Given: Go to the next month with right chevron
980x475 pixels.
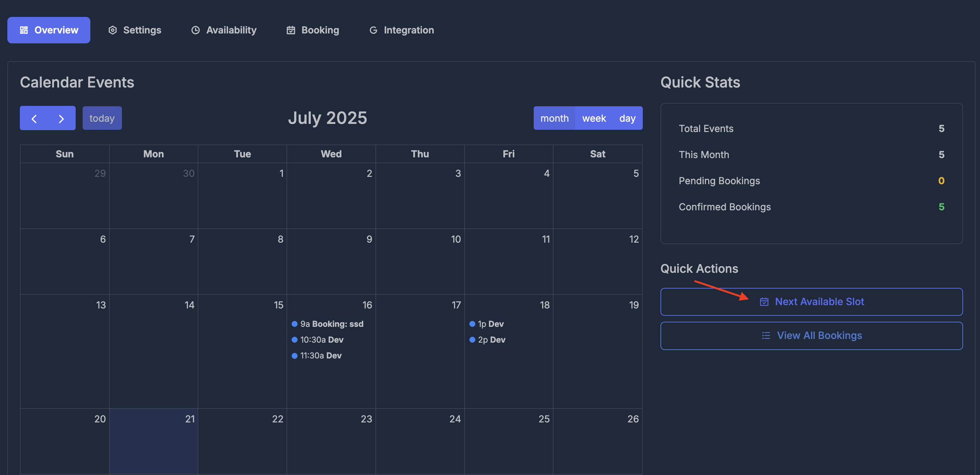Looking at the screenshot, I should tap(61, 118).
